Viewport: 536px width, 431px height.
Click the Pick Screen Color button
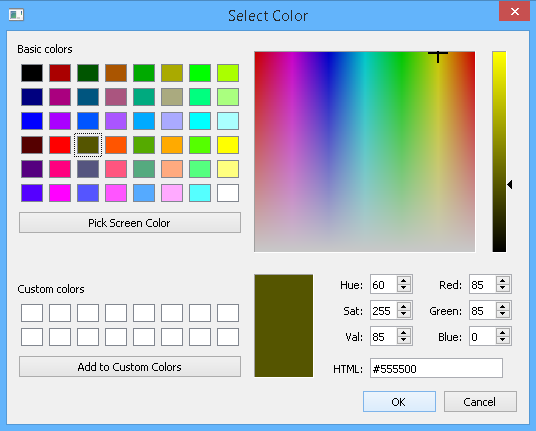130,223
